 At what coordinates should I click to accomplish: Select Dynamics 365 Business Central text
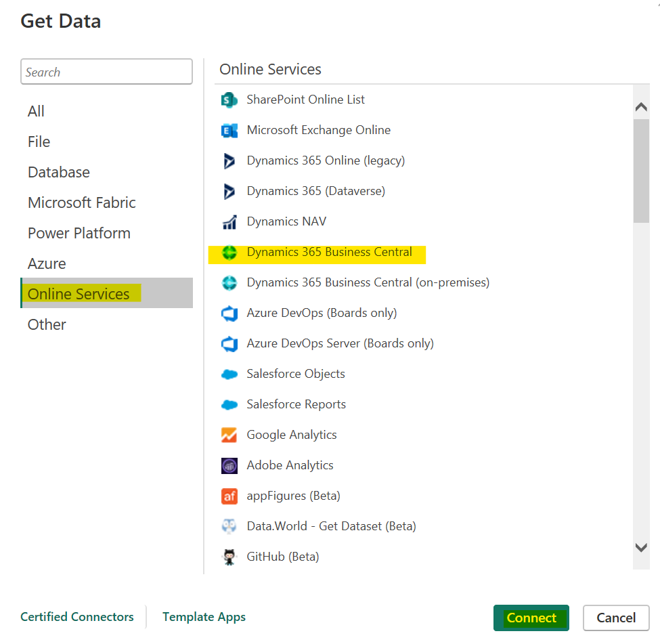pyautogui.click(x=329, y=252)
